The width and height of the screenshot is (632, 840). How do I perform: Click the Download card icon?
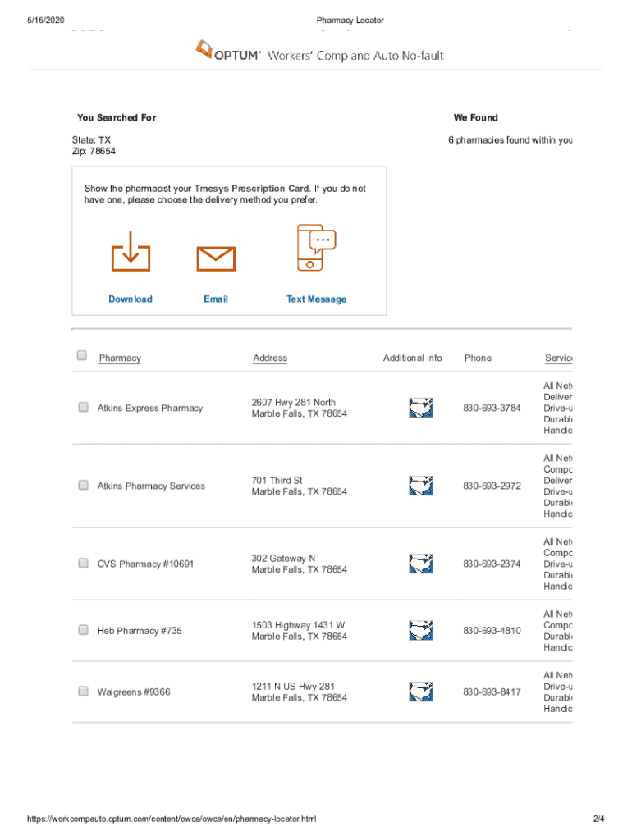click(131, 252)
